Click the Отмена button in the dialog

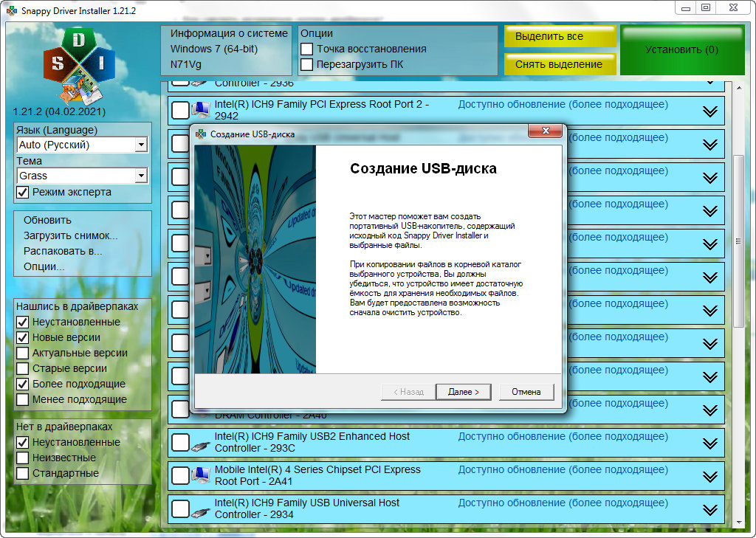[x=526, y=392]
